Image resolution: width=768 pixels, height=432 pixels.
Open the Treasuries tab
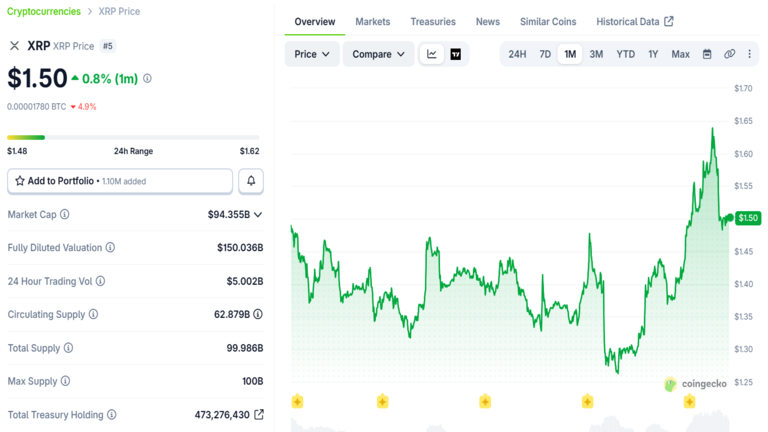tap(433, 22)
